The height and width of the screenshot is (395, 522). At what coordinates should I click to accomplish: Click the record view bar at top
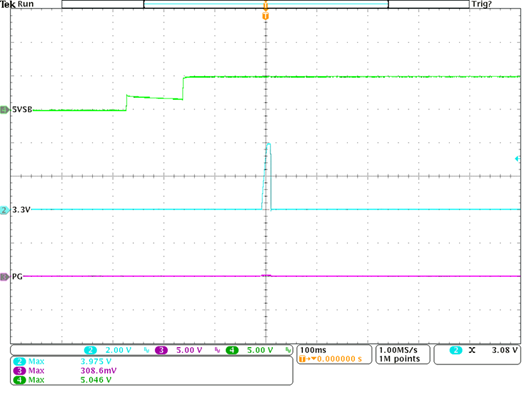click(x=265, y=4)
